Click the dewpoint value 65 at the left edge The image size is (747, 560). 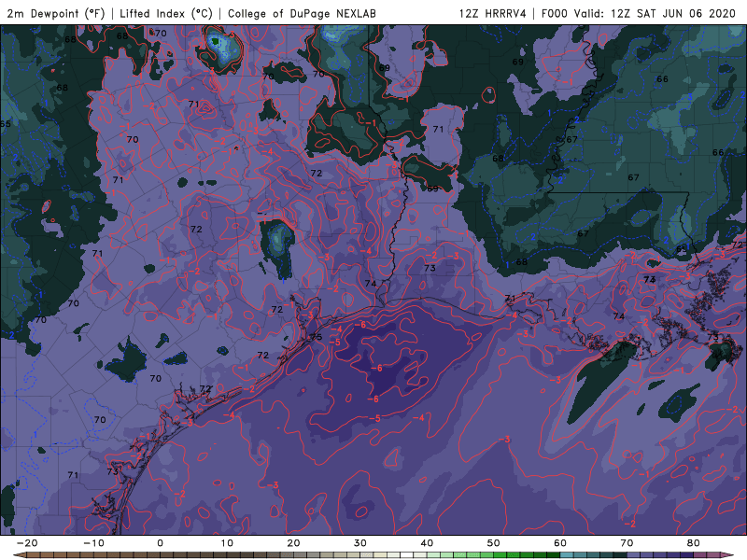tap(6, 124)
